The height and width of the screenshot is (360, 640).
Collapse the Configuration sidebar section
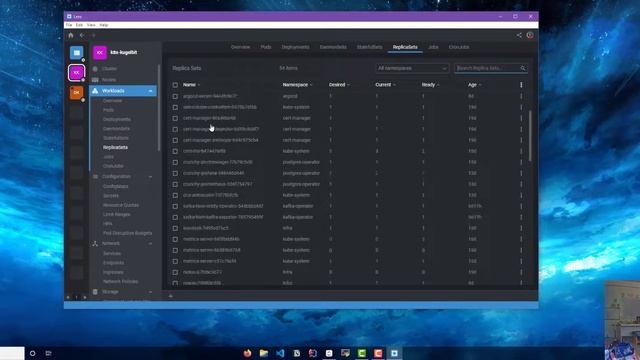tap(151, 177)
